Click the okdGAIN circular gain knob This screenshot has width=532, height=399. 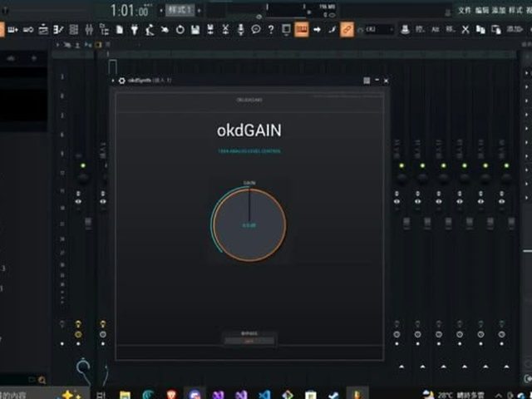point(249,224)
